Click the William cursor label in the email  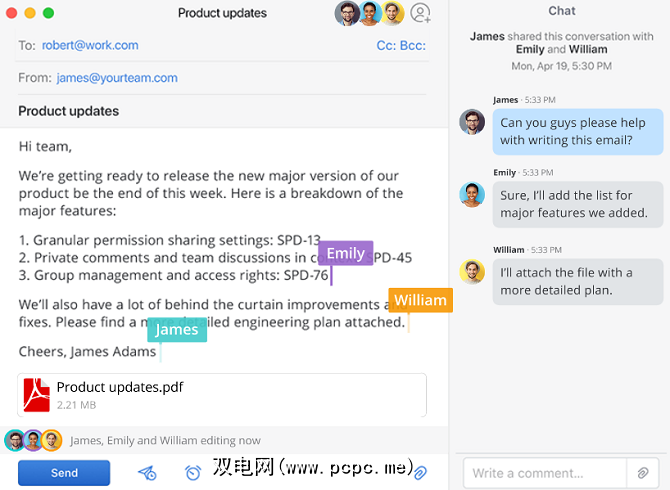pyautogui.click(x=420, y=300)
